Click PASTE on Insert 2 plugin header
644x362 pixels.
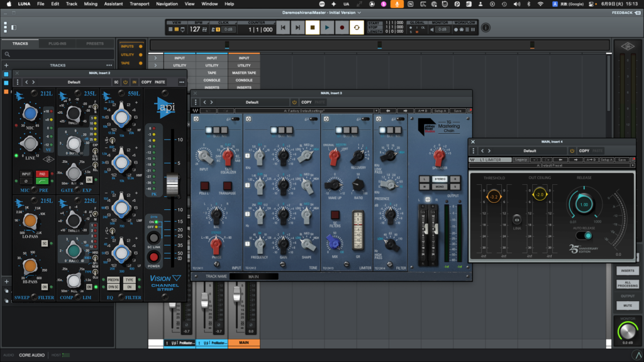(x=160, y=82)
